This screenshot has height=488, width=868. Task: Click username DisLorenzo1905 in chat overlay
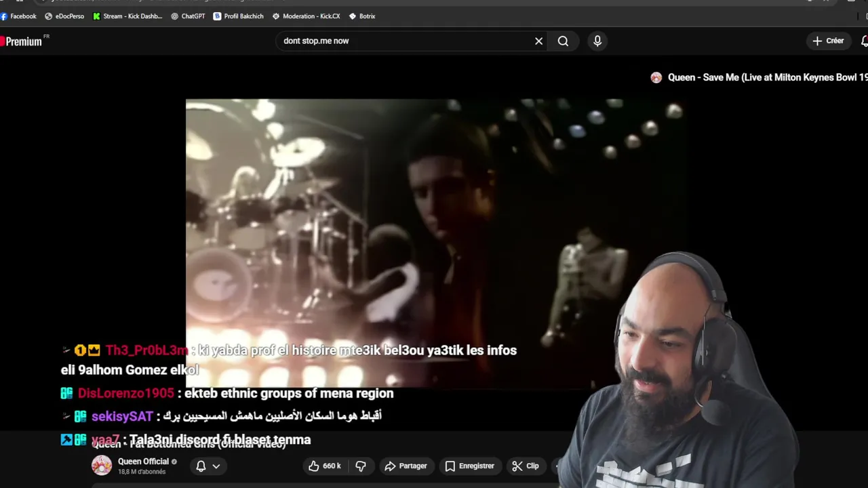click(126, 393)
